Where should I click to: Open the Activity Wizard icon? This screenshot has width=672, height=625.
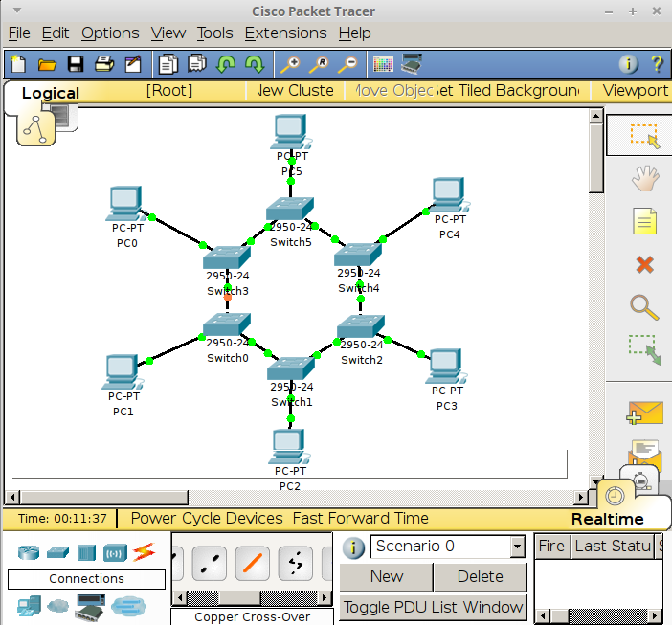pos(133,64)
